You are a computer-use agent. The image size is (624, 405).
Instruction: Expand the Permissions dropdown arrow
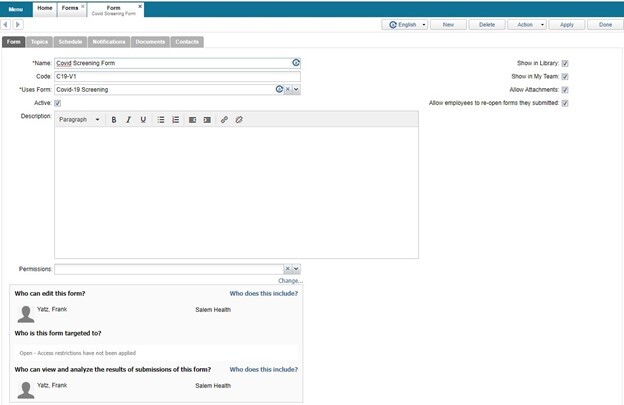click(296, 269)
